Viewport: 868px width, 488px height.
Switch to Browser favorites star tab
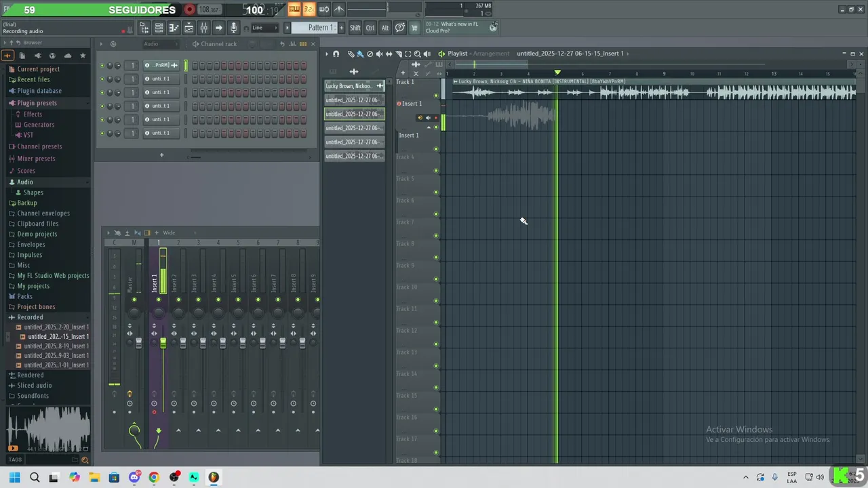pyautogui.click(x=83, y=56)
